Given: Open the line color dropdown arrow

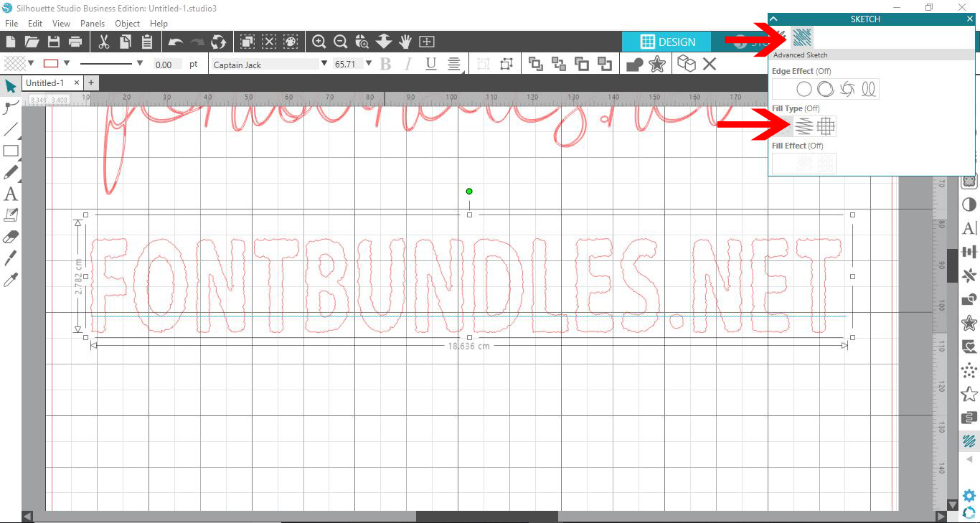Looking at the screenshot, I should (x=67, y=63).
